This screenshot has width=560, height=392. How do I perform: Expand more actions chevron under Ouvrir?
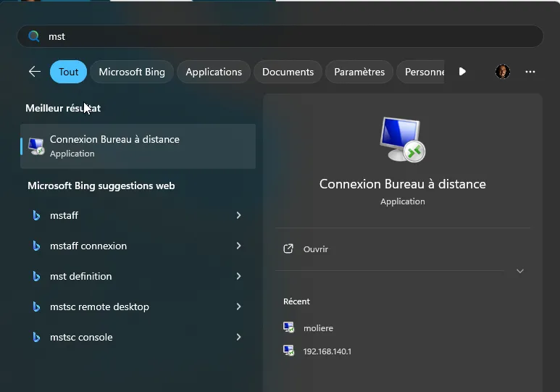[519, 271]
